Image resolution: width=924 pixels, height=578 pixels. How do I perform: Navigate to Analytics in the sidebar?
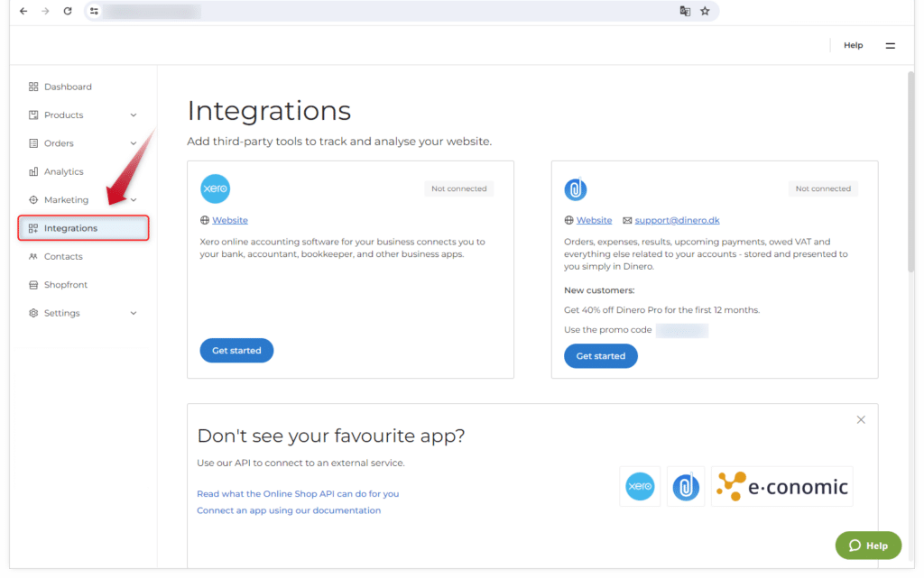pos(63,171)
